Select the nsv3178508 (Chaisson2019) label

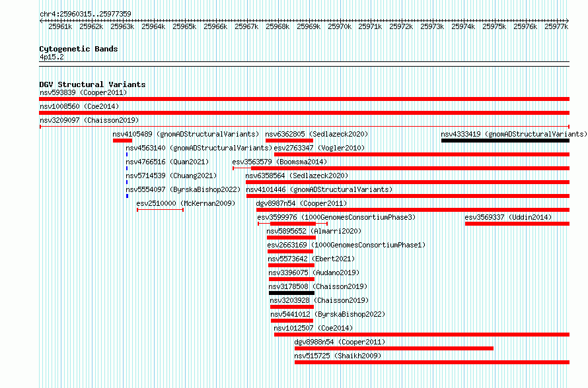point(318,286)
